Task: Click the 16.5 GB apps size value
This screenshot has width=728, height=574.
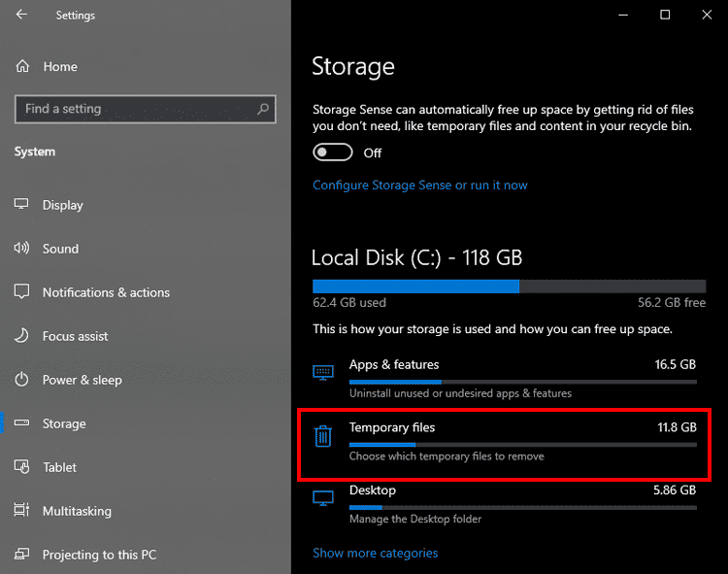Action: point(675,364)
